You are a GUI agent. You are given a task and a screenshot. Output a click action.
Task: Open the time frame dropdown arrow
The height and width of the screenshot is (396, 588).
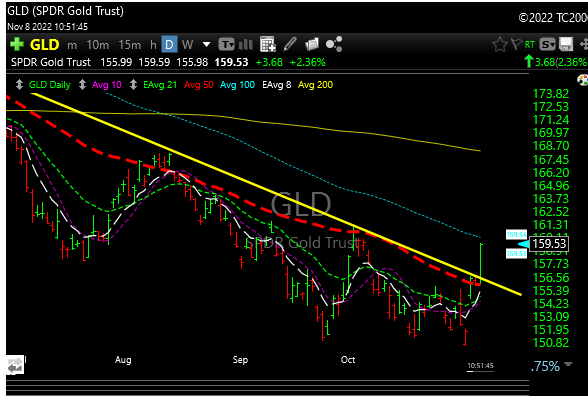point(206,45)
